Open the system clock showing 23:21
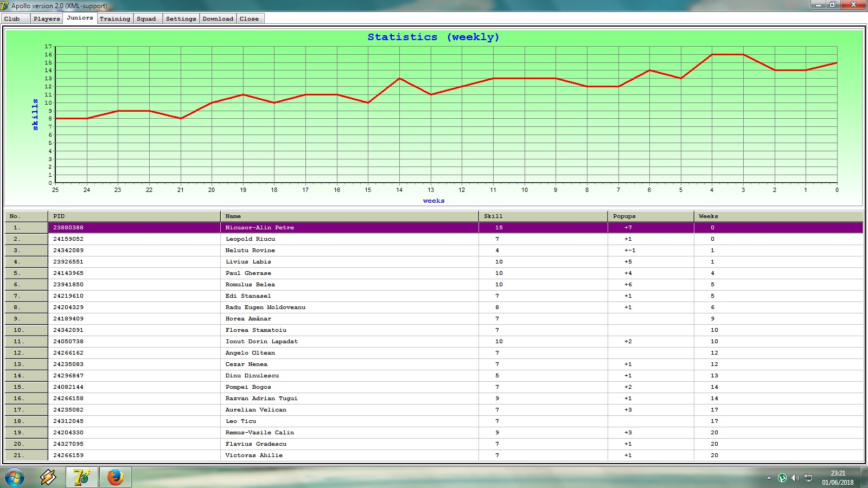The width and height of the screenshot is (868, 488). (x=838, y=477)
